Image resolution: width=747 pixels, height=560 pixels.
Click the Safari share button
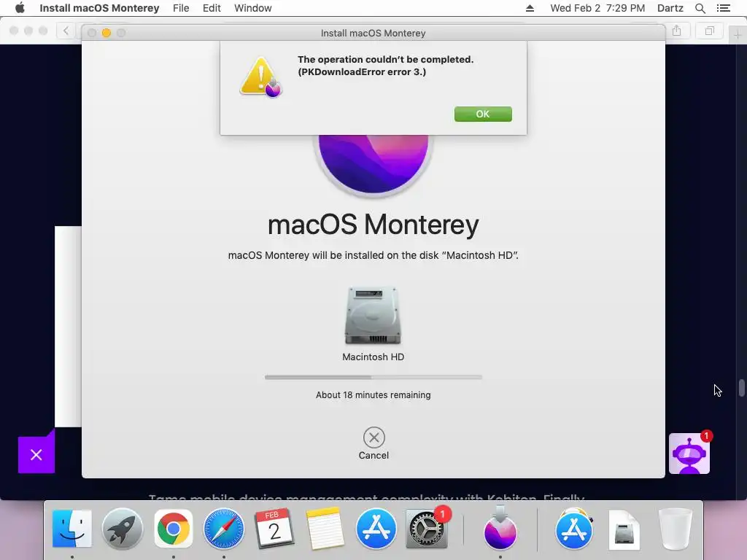click(677, 31)
